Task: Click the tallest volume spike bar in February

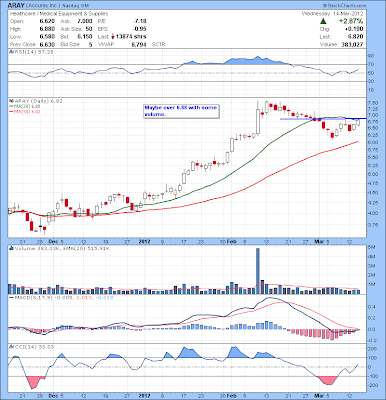Action: [257, 271]
